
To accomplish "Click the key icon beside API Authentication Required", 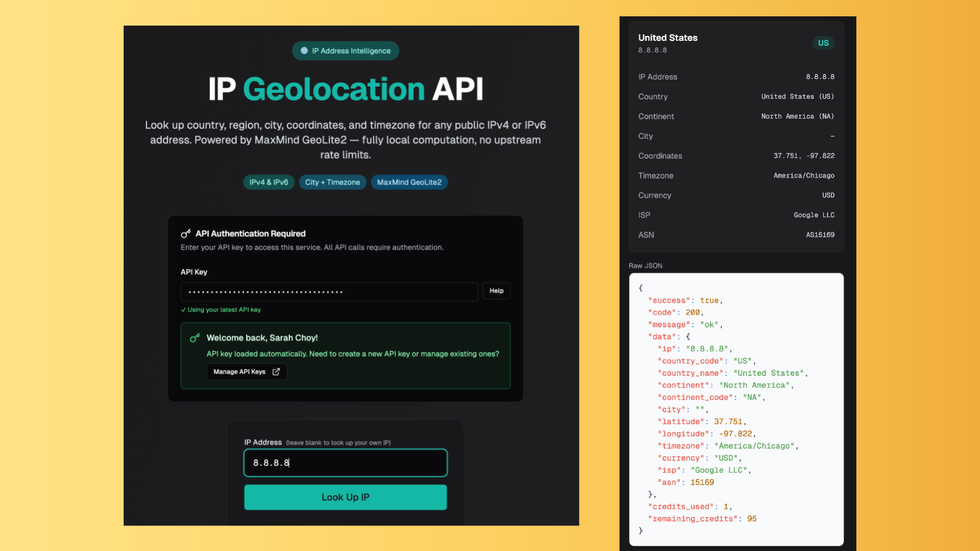I will pos(186,234).
